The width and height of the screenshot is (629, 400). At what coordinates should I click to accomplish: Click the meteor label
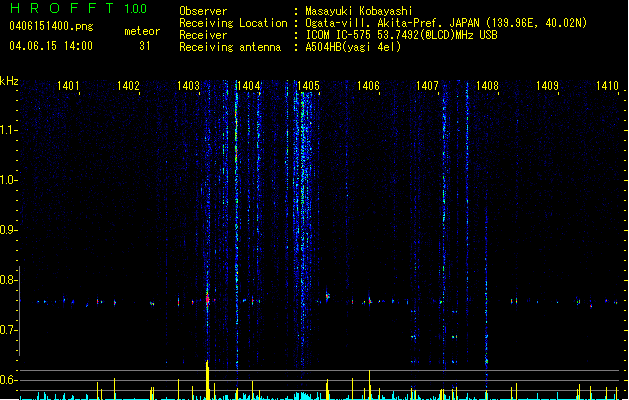click(142, 31)
